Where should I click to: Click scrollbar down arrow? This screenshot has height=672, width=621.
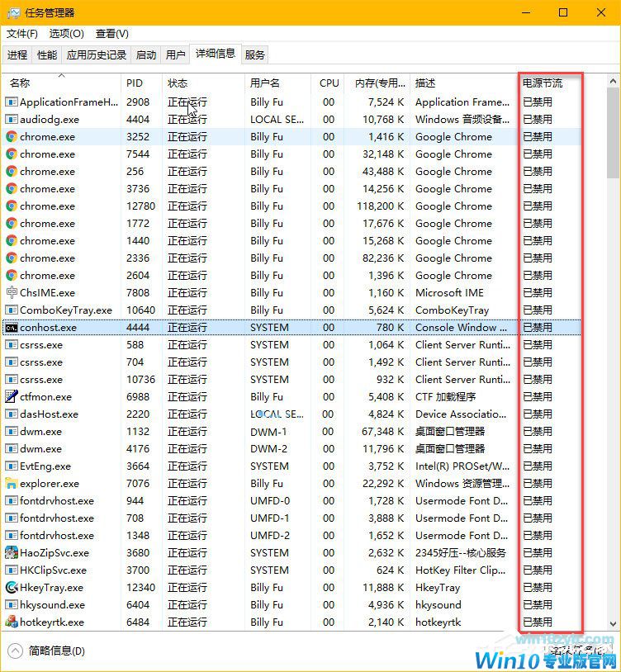(613, 623)
